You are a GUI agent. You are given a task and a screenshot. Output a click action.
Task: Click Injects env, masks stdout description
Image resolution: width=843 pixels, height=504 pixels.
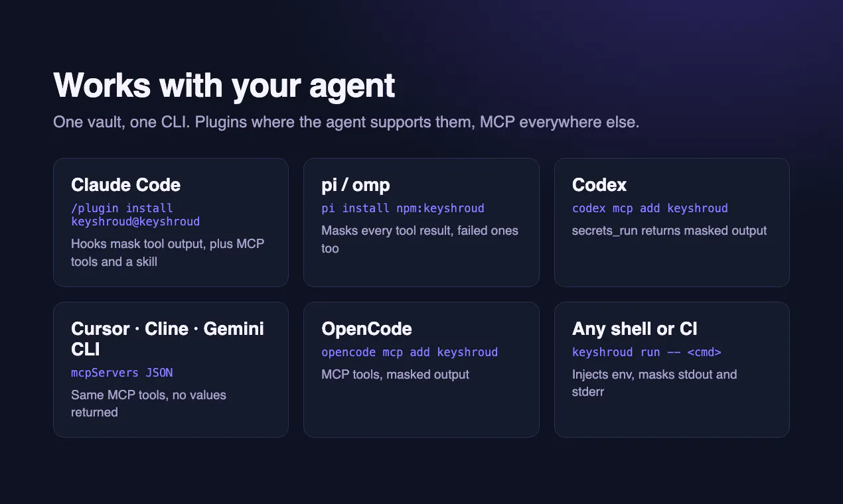[x=654, y=383]
